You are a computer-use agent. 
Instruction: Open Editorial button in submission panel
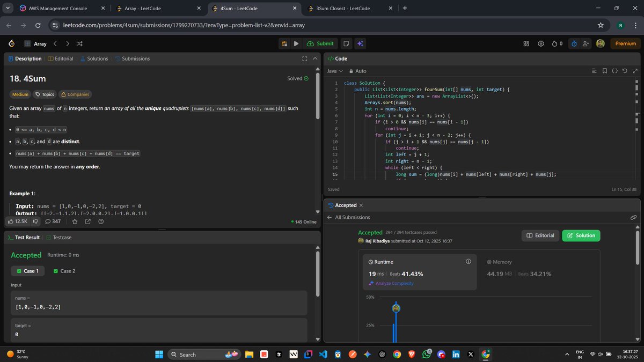[540, 235]
